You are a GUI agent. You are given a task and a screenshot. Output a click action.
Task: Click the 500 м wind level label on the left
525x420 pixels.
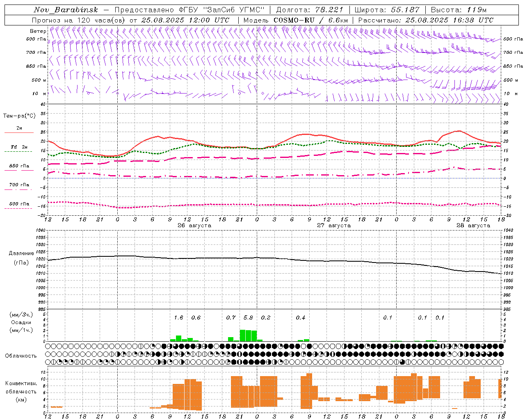pos(39,80)
